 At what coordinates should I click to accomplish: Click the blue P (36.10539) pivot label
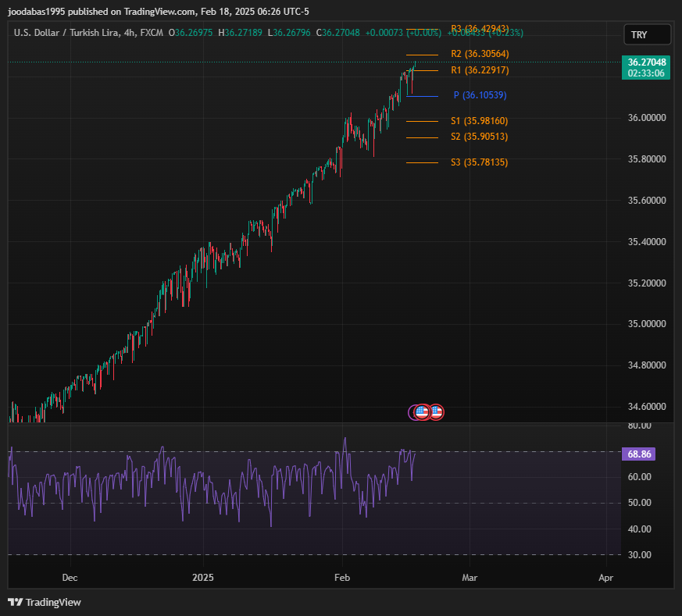pos(480,95)
